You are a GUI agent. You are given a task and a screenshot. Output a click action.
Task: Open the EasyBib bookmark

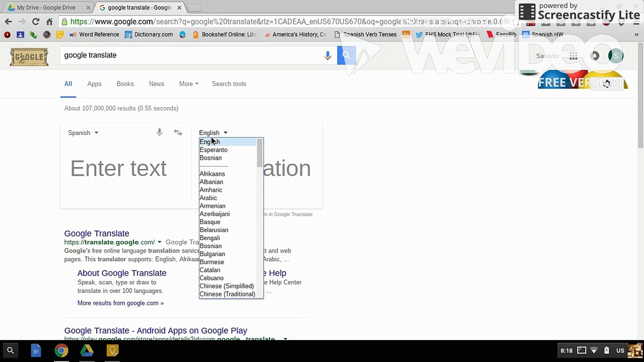tap(501, 35)
